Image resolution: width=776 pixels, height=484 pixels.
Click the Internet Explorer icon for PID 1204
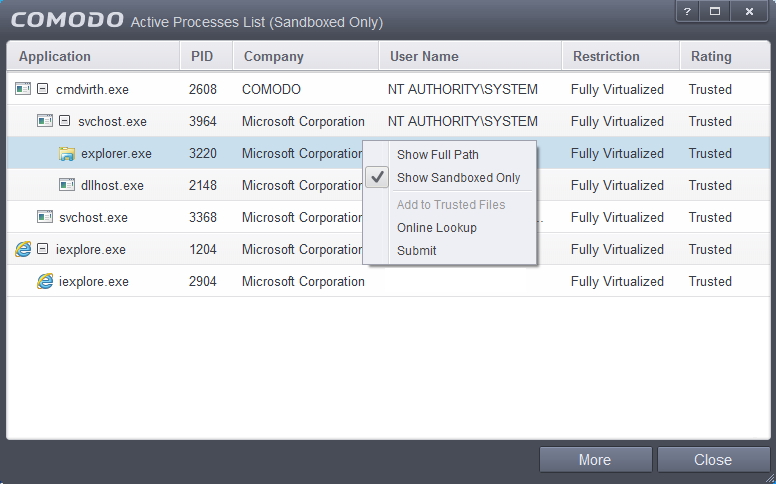click(23, 249)
